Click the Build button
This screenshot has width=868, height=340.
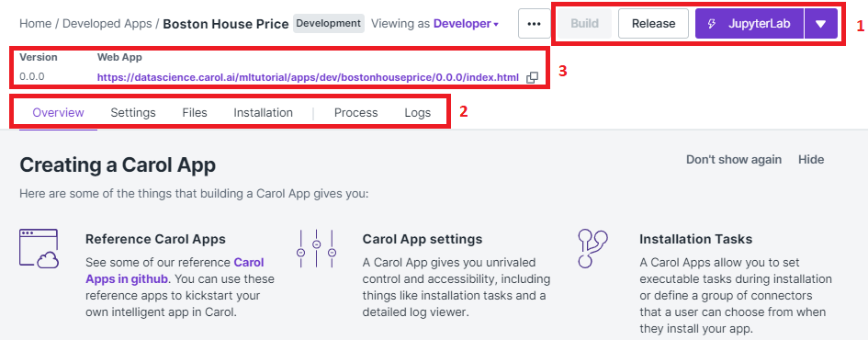(584, 24)
